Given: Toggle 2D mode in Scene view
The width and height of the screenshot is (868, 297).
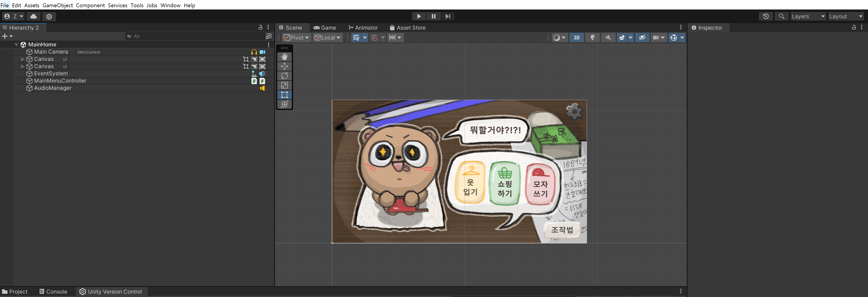Looking at the screenshot, I should 576,37.
